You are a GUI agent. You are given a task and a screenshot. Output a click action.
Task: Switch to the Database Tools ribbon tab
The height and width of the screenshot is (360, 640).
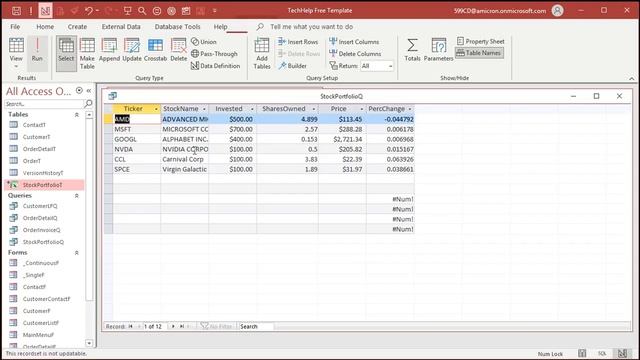point(177,27)
